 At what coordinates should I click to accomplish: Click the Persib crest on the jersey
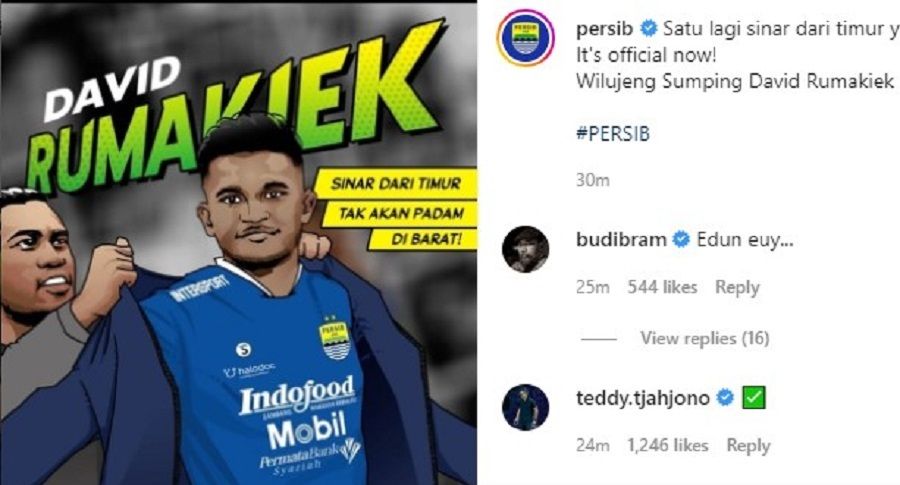coord(335,339)
